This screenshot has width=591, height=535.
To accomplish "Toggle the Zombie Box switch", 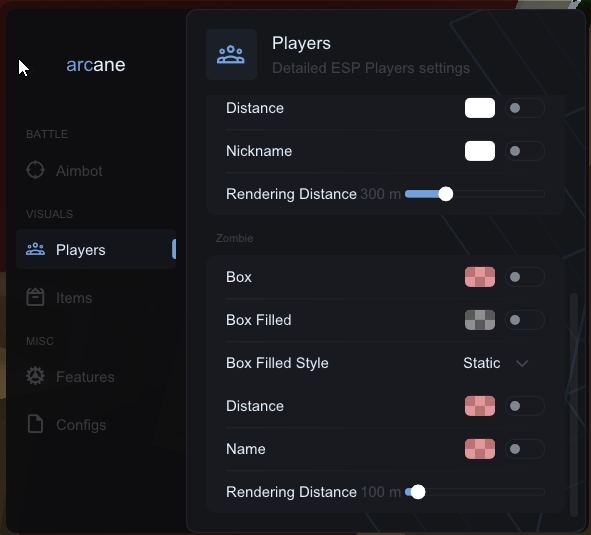I will tap(525, 277).
